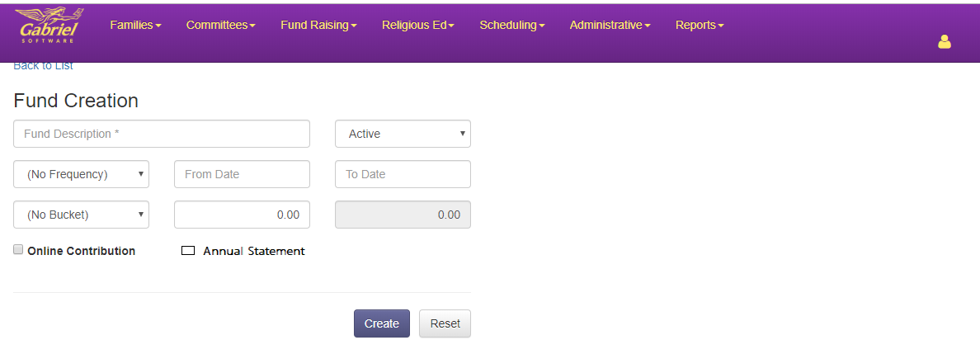Click the Gabriel Software logo
Image resolution: width=980 pixels, height=354 pixels.
click(x=49, y=25)
